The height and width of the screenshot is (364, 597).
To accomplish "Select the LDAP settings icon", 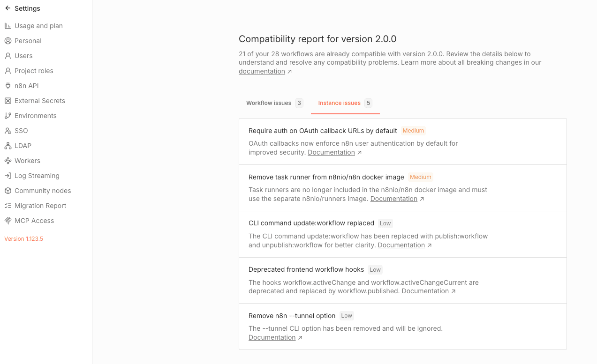I will click(7, 146).
